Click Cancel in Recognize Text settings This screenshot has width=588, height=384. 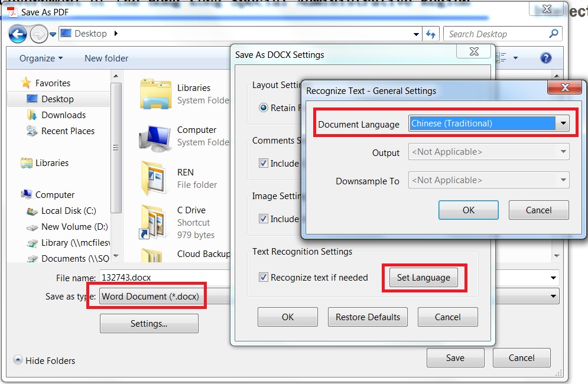point(538,210)
